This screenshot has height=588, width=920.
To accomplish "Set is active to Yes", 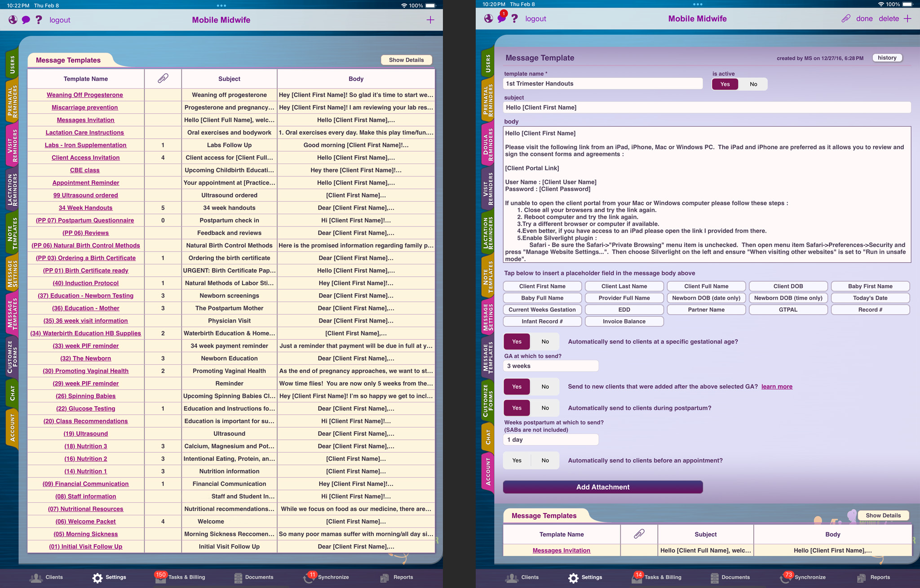I will [725, 84].
